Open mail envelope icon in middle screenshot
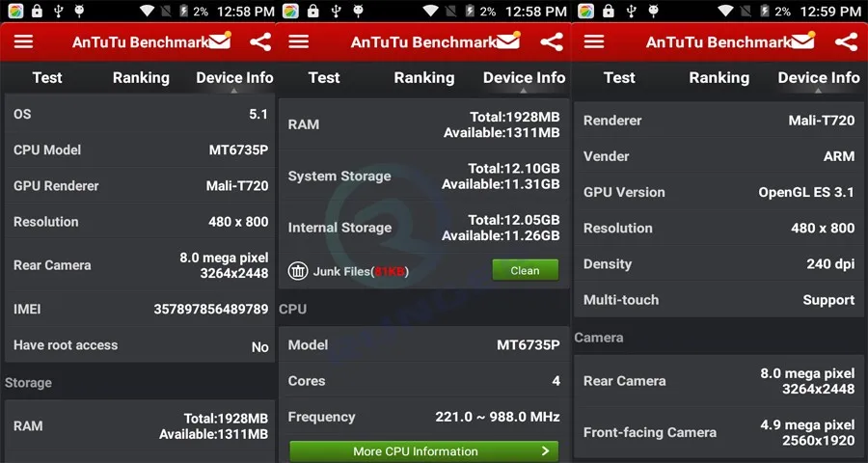Screen dimensions: 868x463 point(508,41)
